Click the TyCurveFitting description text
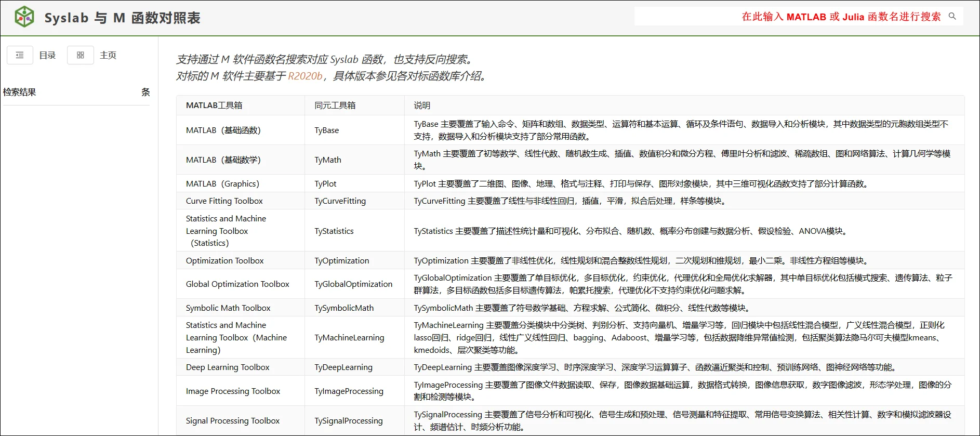Screen dimensions: 980x436 [x=572, y=201]
